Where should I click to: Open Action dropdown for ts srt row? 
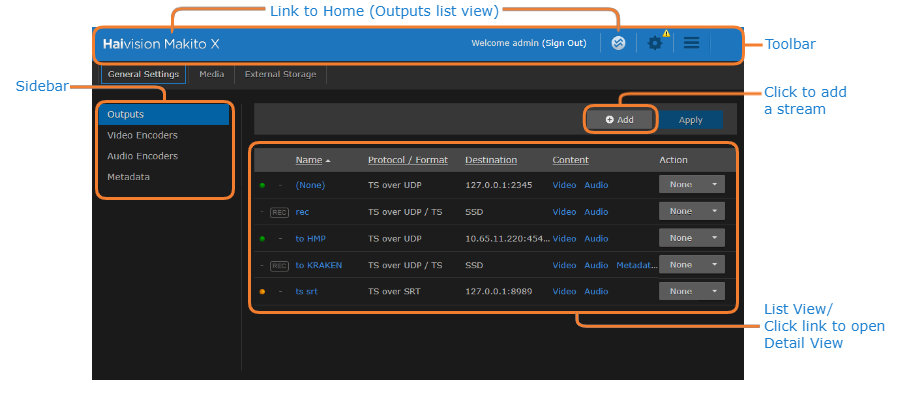click(691, 292)
